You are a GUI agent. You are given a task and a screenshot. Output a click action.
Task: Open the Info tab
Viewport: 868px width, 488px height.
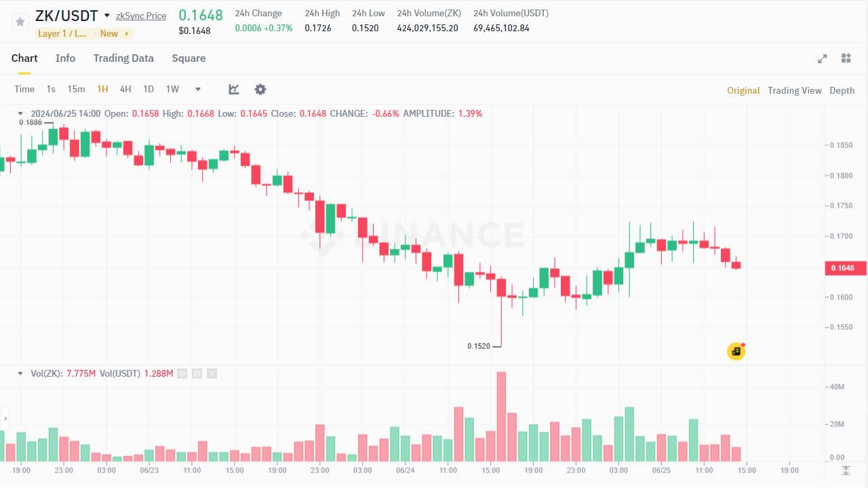point(65,58)
